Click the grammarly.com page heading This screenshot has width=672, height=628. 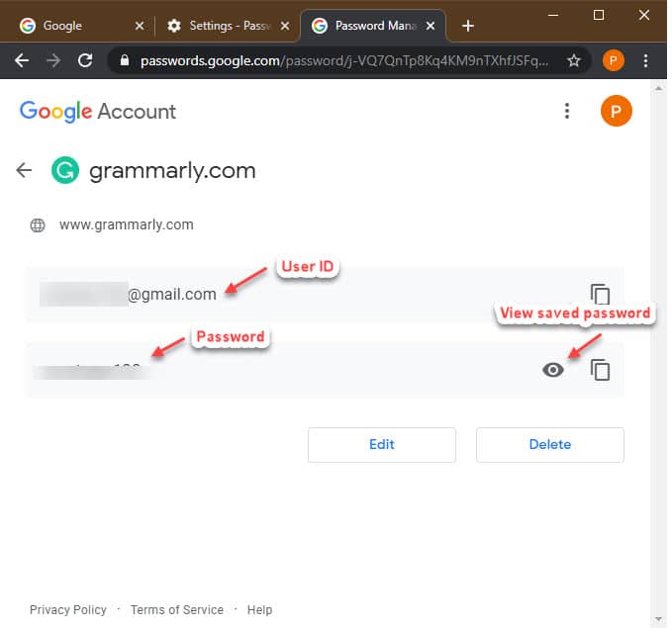point(172,171)
